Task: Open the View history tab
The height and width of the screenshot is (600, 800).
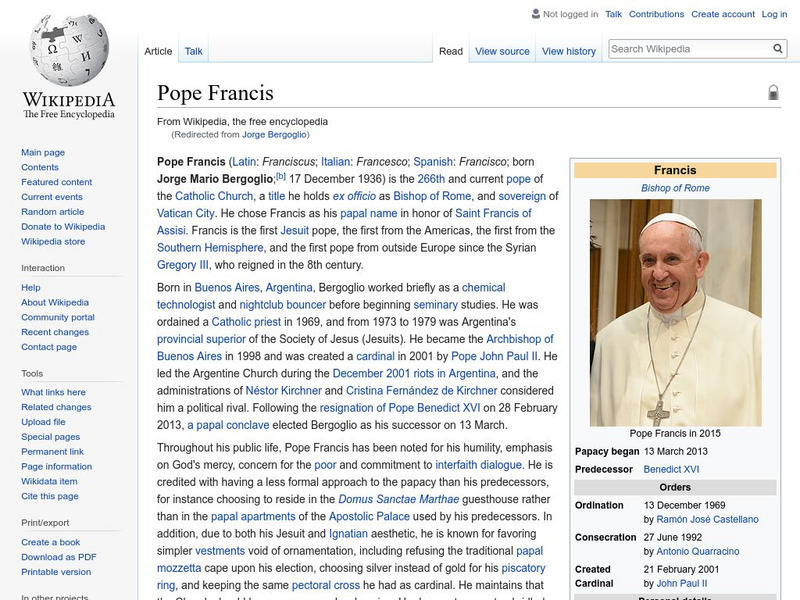Action: tap(568, 51)
